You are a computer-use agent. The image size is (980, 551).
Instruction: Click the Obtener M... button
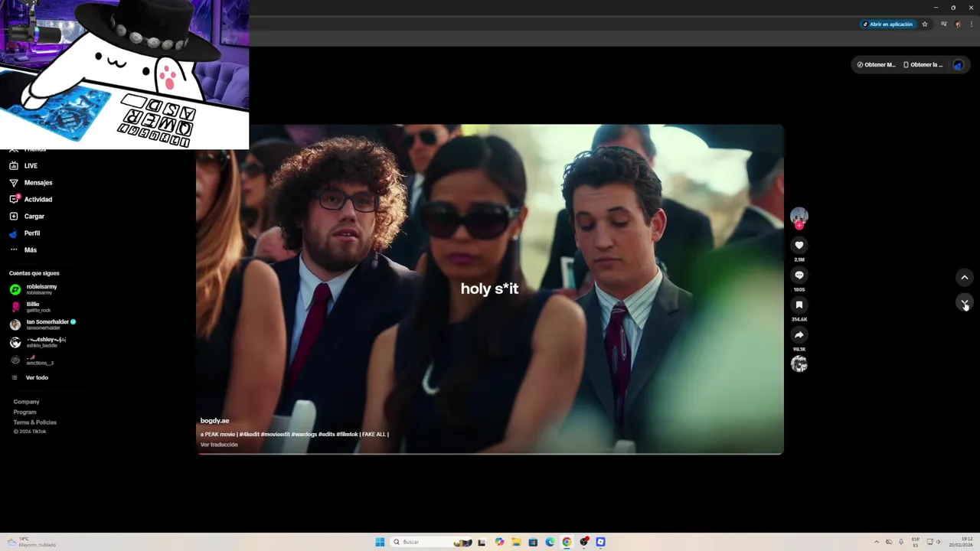tap(876, 65)
